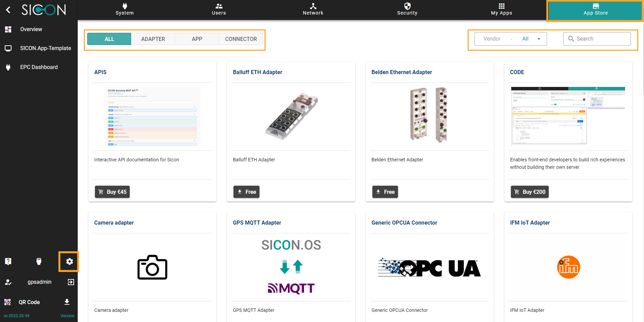The width and height of the screenshot is (644, 322).
Task: Click the logout icon next to gpsadmin
Action: coord(71,282)
